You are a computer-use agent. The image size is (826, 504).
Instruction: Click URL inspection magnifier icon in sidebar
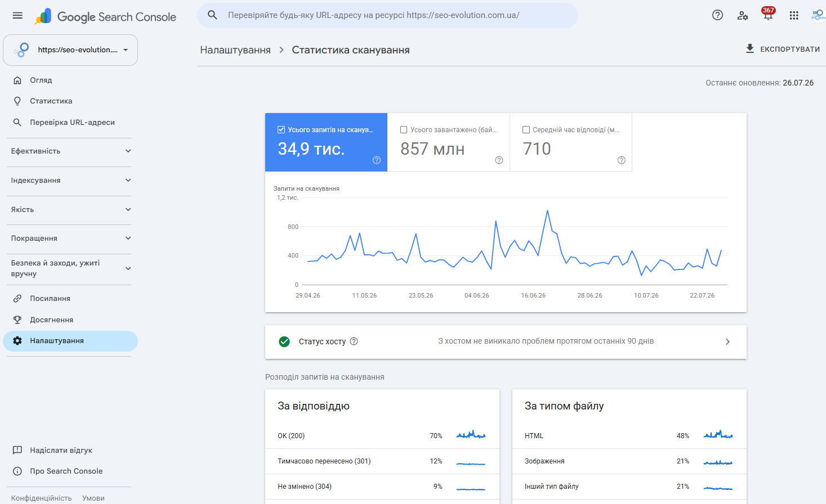[x=17, y=122]
